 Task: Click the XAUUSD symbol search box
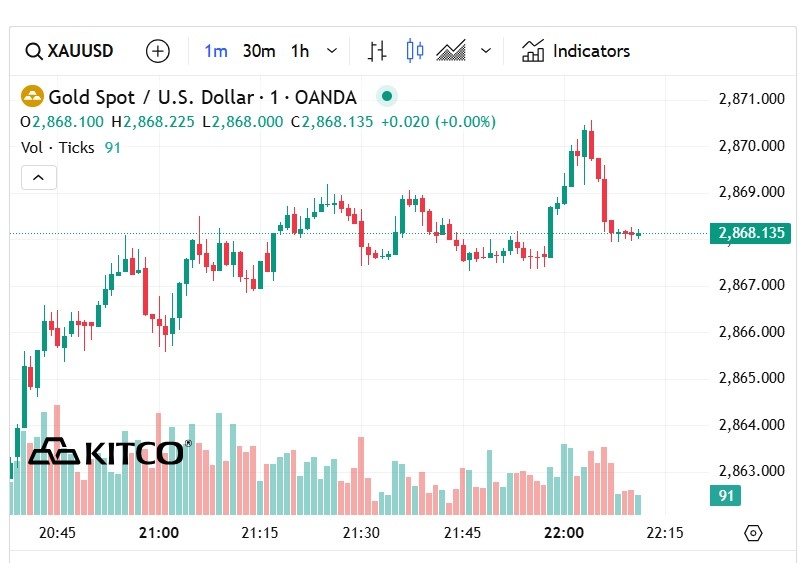[x=70, y=51]
